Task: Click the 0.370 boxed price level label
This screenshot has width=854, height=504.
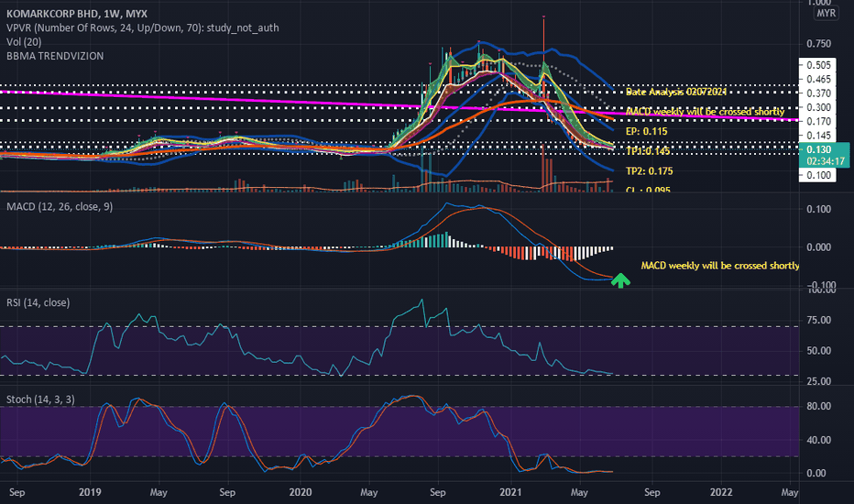Action: [817, 93]
